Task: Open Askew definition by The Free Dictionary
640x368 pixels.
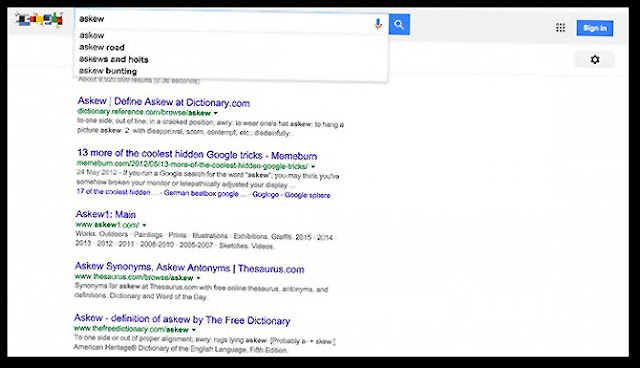Action: (x=182, y=319)
